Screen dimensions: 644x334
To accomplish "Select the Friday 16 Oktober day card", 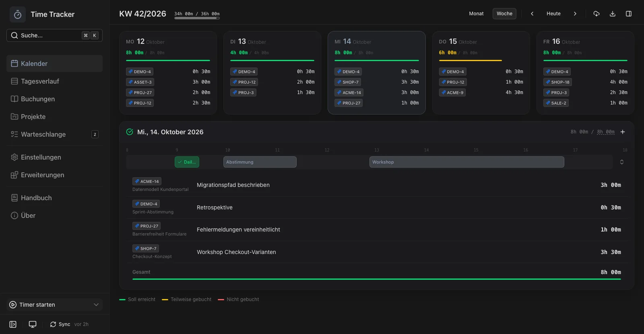I will click(585, 73).
